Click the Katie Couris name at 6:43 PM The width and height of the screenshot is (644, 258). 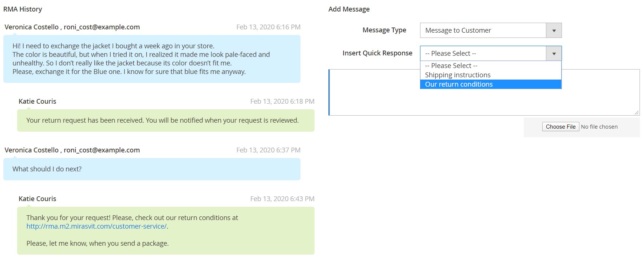click(x=38, y=199)
